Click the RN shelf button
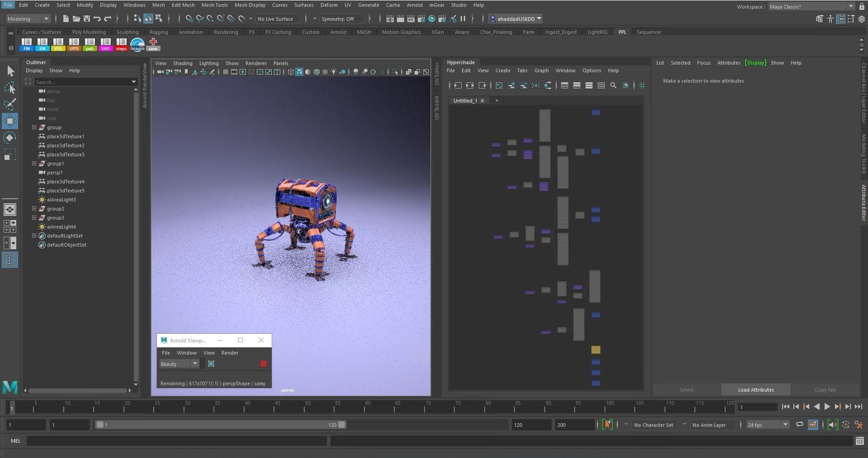 click(42, 44)
